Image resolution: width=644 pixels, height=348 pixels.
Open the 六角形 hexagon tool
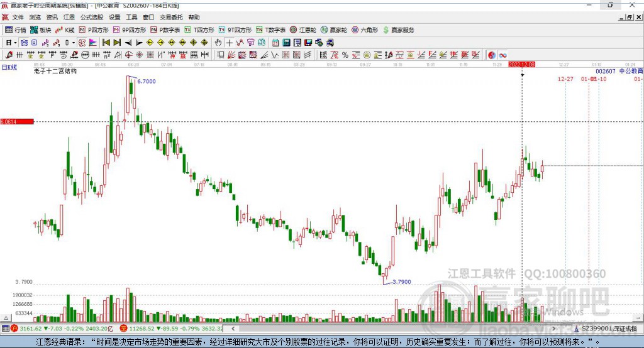pyautogui.click(x=365, y=30)
